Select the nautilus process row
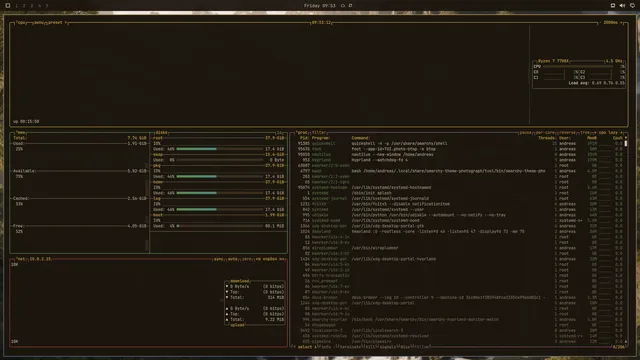This screenshot has width=640, height=360. [459, 155]
